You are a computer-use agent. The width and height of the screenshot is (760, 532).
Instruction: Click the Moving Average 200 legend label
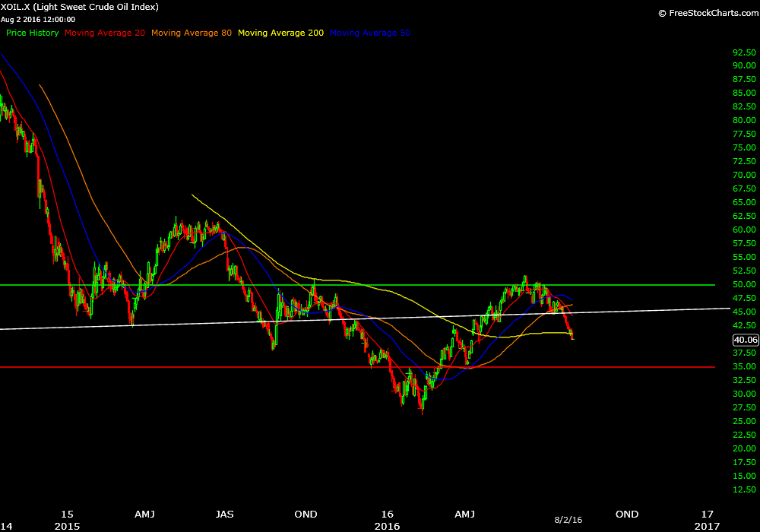click(x=280, y=33)
